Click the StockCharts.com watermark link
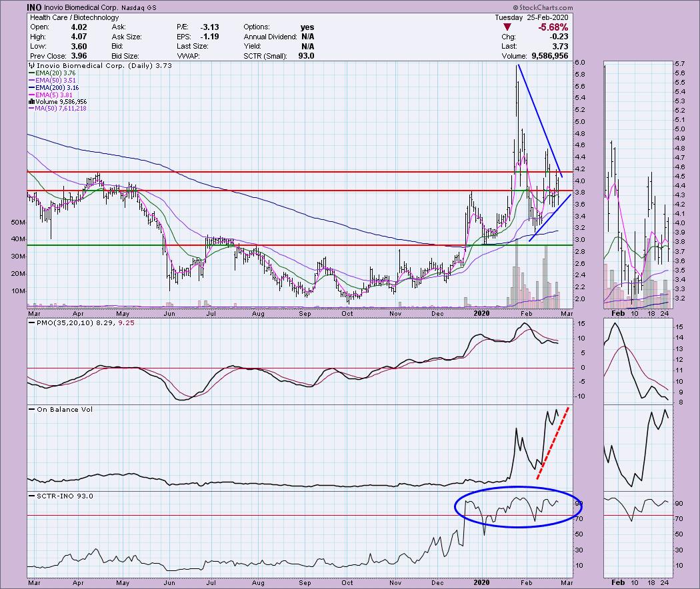This screenshot has width=700, height=589. click(543, 7)
